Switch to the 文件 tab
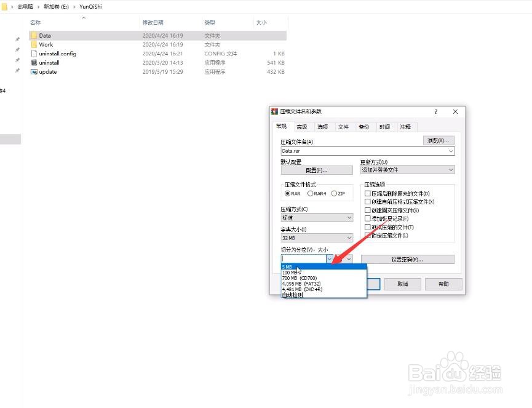The image size is (532, 408). [343, 127]
